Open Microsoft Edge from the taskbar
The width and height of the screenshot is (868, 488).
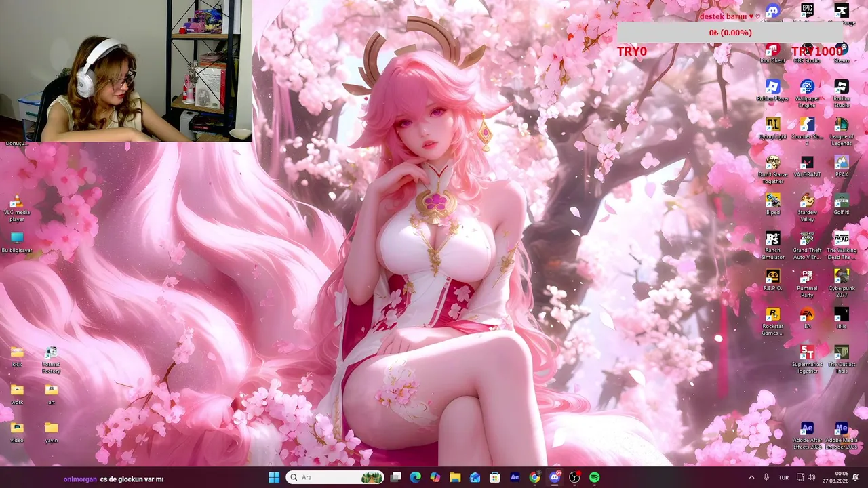(x=416, y=477)
